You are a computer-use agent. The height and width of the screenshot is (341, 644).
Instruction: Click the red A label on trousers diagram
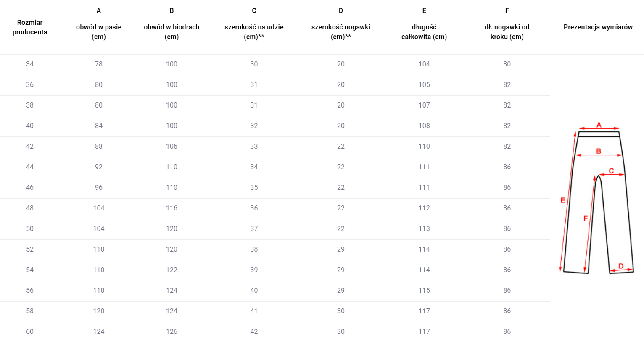point(599,125)
